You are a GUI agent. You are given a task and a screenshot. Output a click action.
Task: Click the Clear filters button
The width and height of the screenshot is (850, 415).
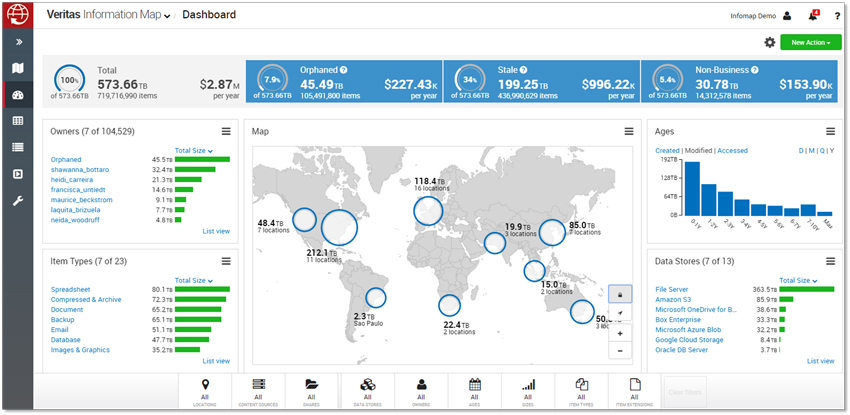685,392
